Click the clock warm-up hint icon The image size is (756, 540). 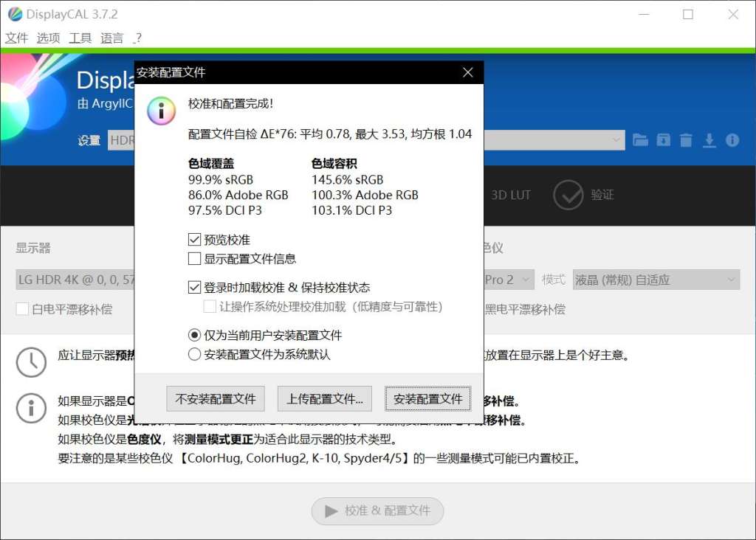point(31,362)
